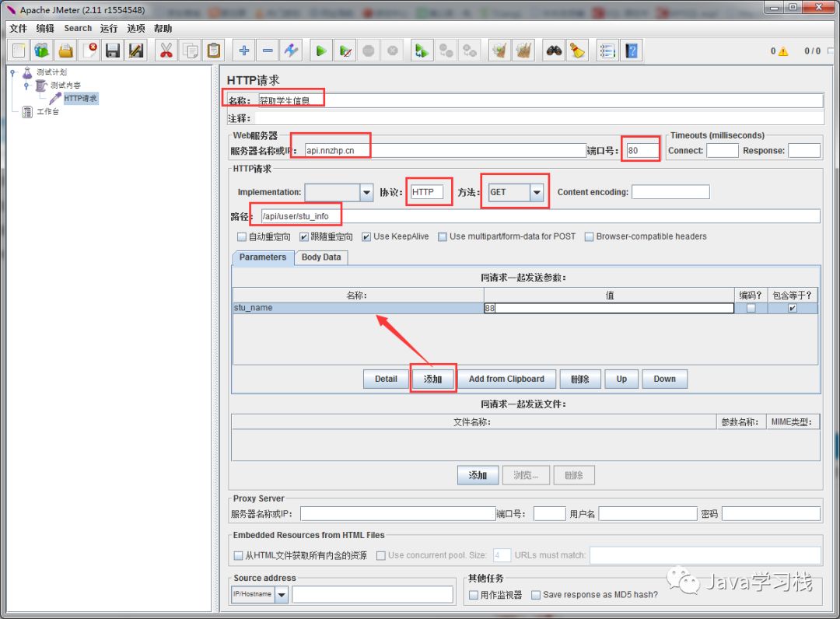Click the Paste clipboard icon
This screenshot has width=840, height=619.
(213, 51)
